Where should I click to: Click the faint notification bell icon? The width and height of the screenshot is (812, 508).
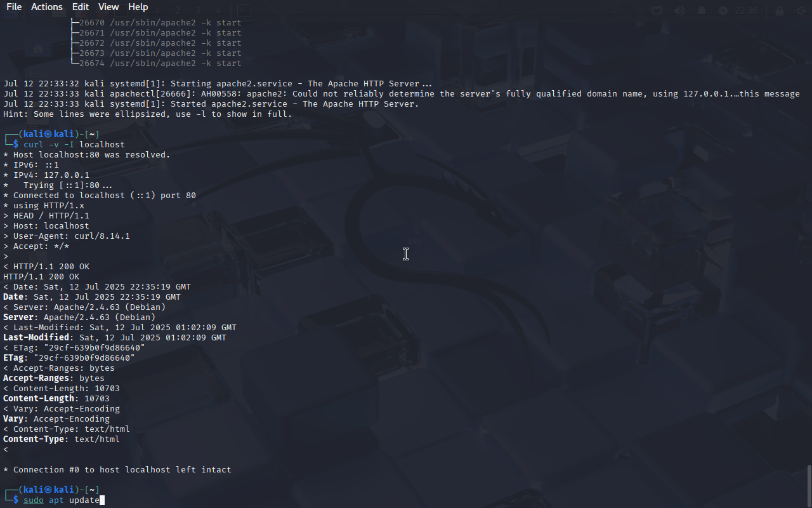click(x=702, y=11)
